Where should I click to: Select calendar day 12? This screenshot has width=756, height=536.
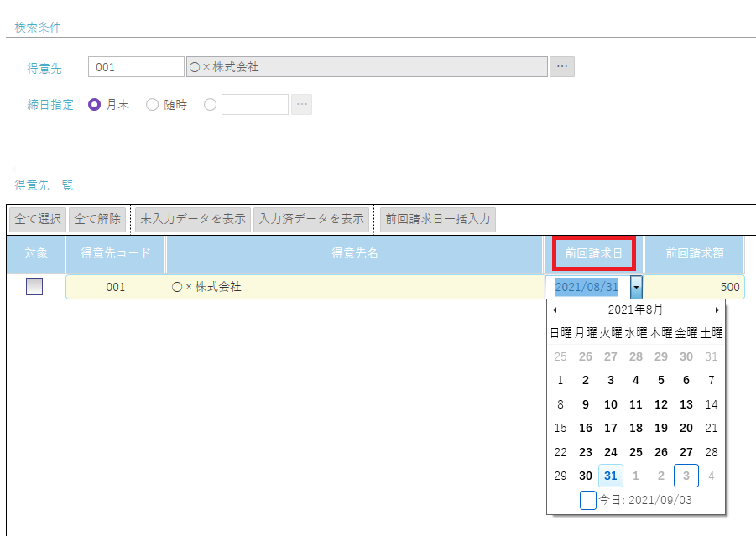pos(661,404)
